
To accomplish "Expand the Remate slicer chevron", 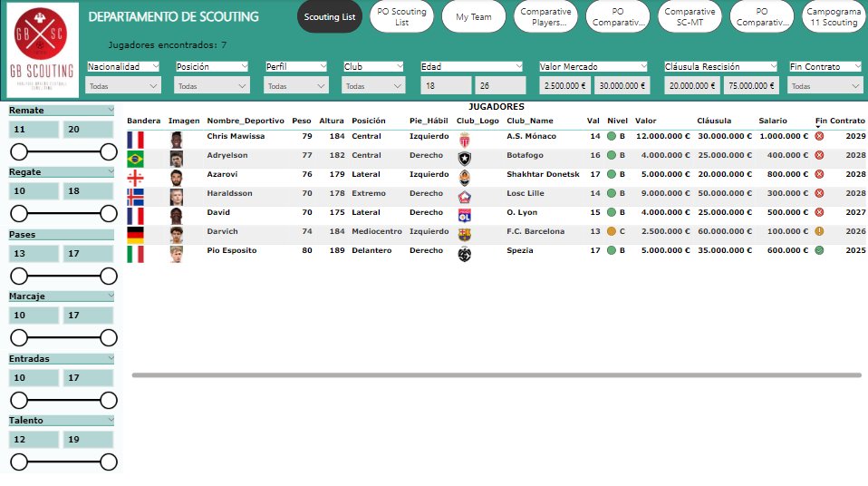I will [x=111, y=110].
